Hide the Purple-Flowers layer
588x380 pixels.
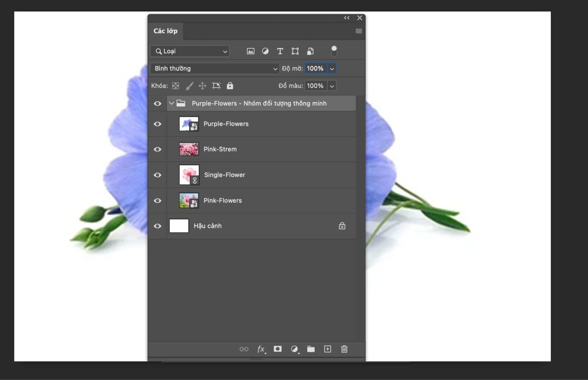pos(157,124)
